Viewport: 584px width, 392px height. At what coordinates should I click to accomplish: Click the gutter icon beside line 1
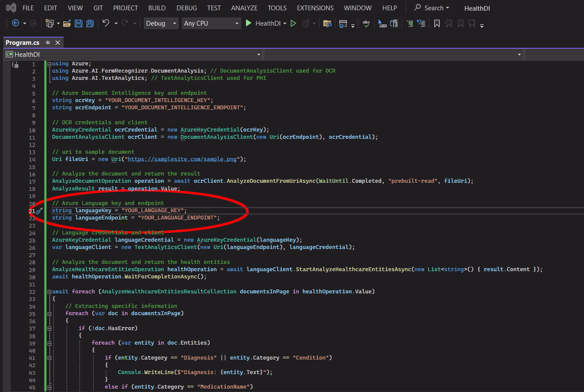click(15, 64)
